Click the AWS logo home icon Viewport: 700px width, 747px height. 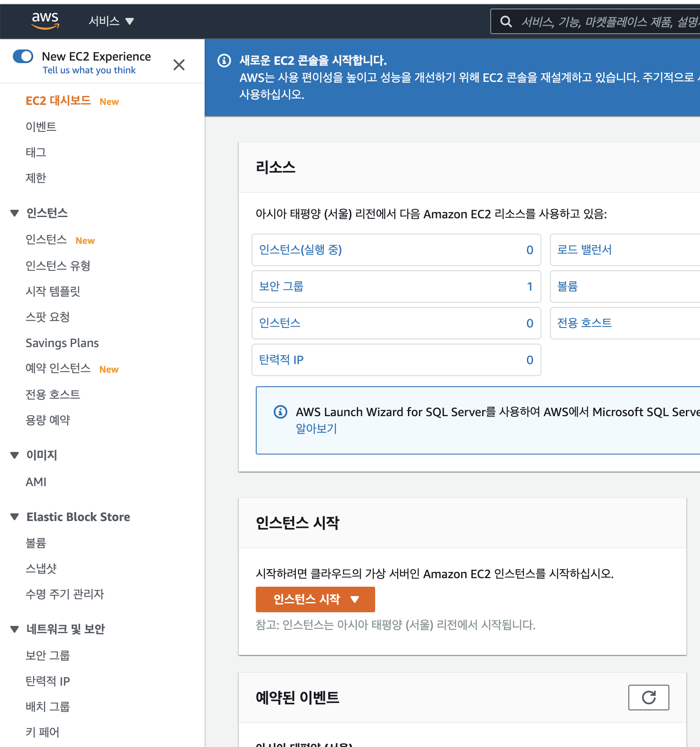45,20
